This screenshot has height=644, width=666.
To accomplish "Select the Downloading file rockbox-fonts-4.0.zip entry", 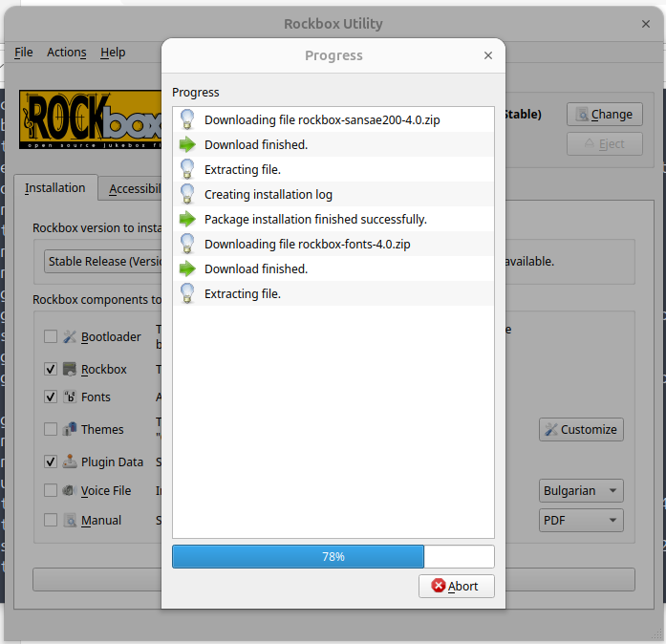I will (x=333, y=244).
